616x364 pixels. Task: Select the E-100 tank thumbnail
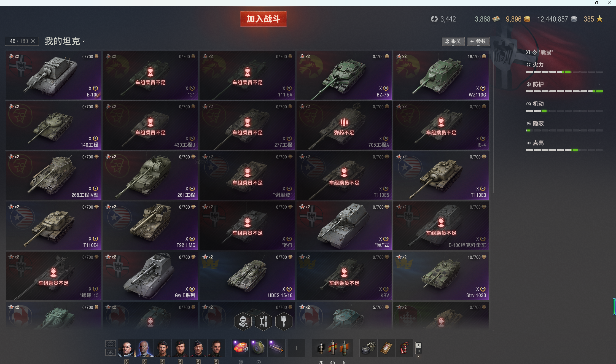click(x=53, y=75)
